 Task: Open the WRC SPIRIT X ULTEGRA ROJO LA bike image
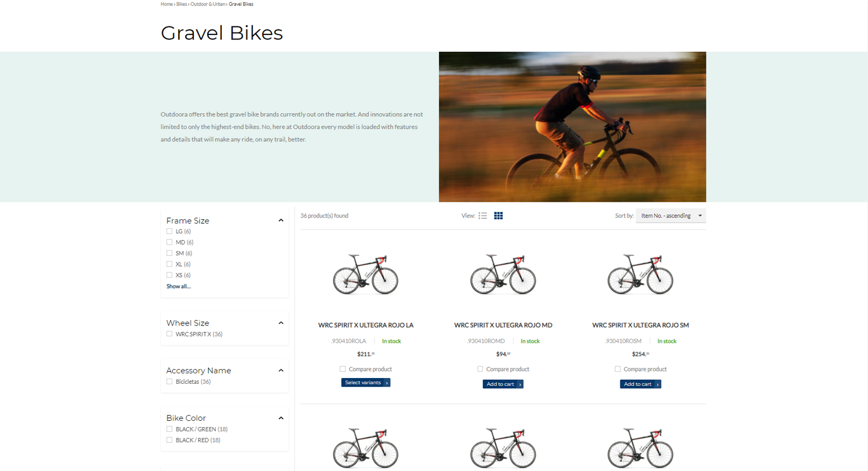coord(366,274)
